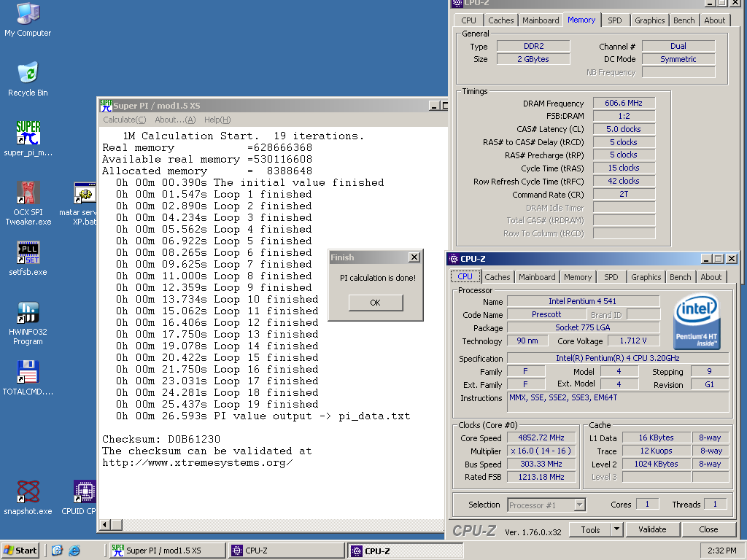Switch to Caches tab in front CPU-Z
The height and width of the screenshot is (560, 747).
point(498,277)
